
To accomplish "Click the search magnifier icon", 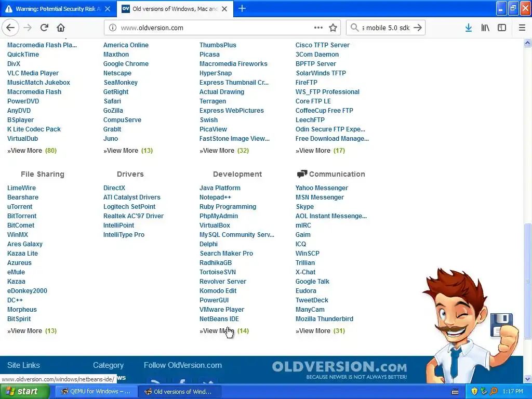I will point(354,28).
